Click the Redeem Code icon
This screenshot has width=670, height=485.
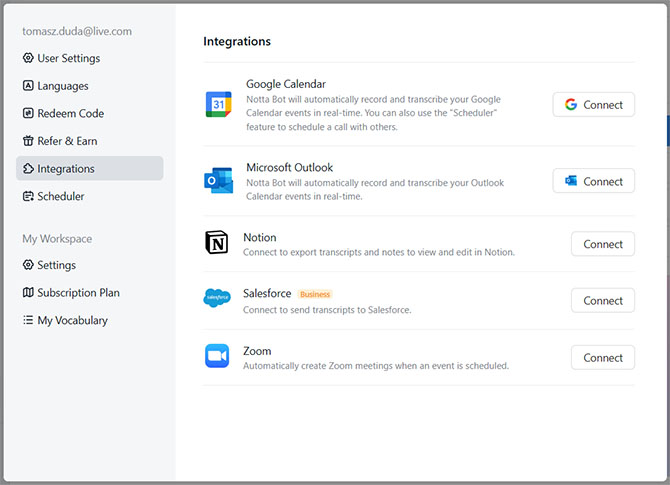[28, 113]
